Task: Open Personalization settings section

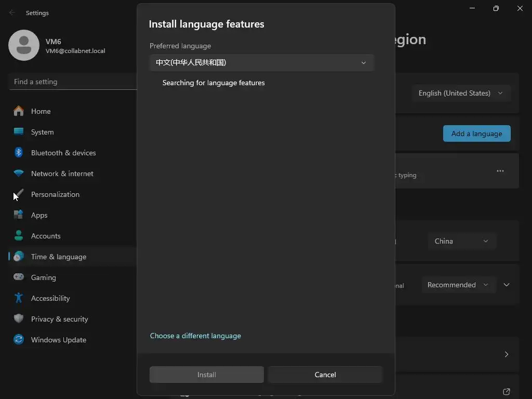Action: (x=55, y=194)
